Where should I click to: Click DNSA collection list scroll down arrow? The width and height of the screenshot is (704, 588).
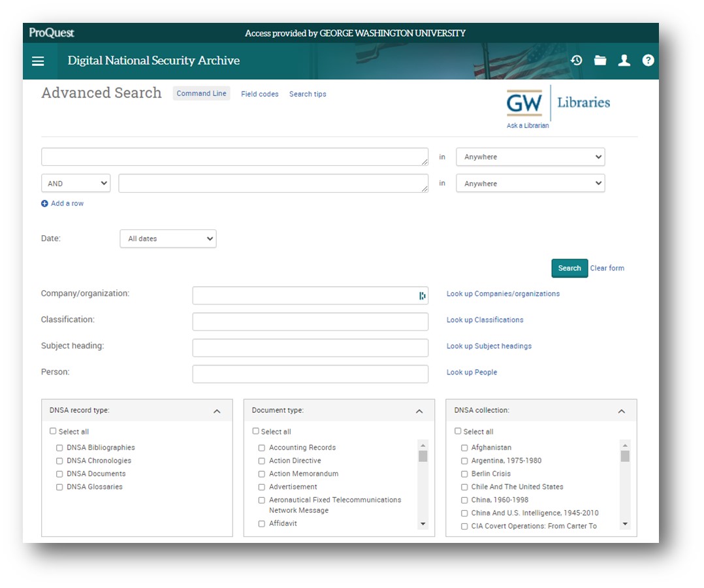click(x=625, y=524)
